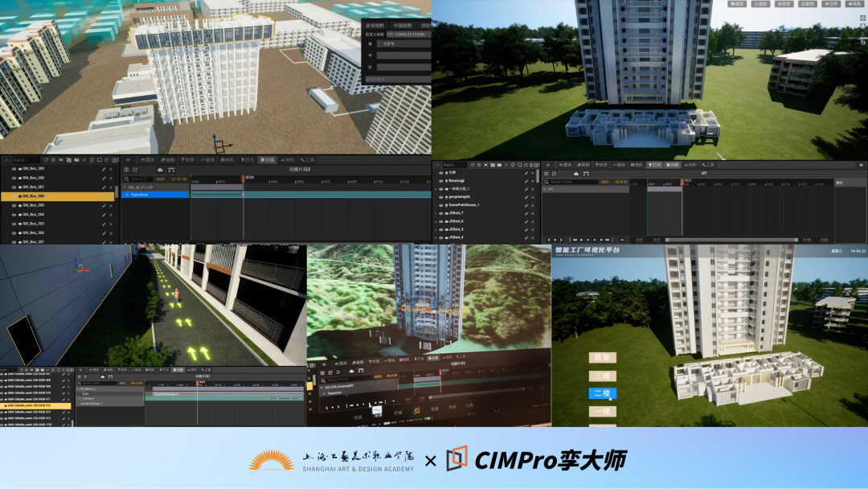The height and width of the screenshot is (489, 868).
Task: Click the export icon in the d1 timeline toolbar
Action: 554,174
